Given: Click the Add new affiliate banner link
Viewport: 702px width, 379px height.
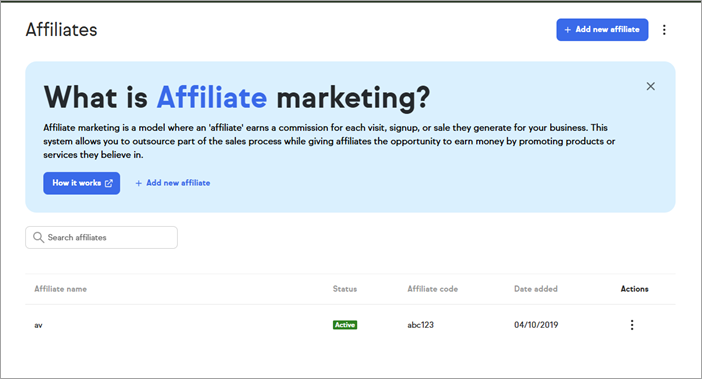Looking at the screenshot, I should (173, 183).
